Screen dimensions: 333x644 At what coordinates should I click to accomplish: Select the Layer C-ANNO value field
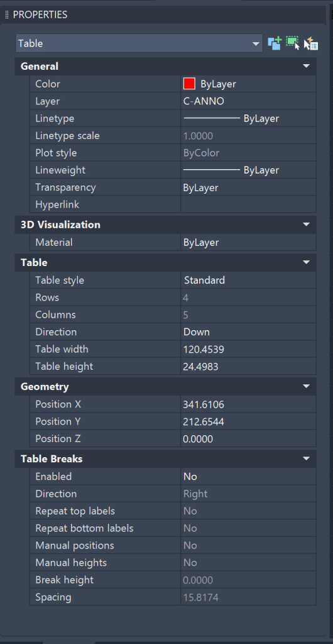[249, 101]
